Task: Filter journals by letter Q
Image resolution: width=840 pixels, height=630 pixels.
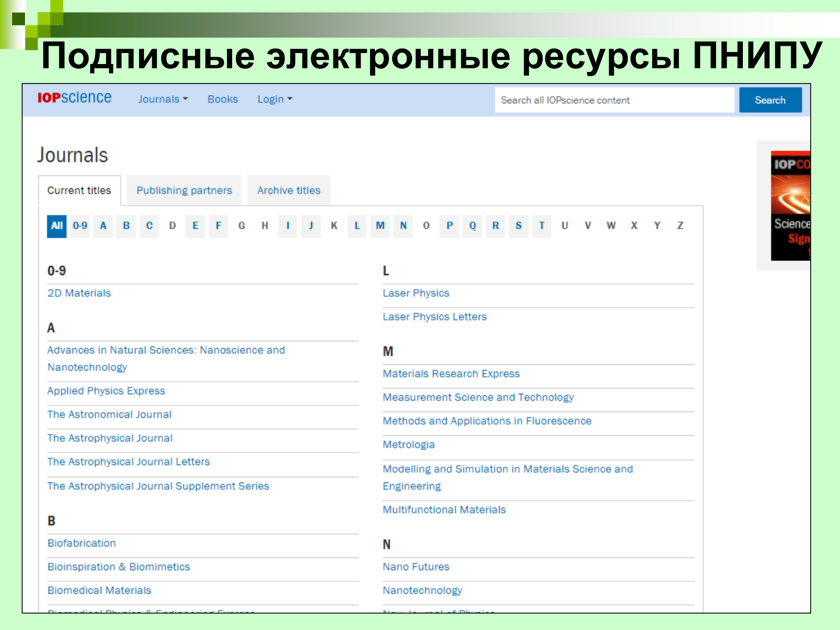Action: point(472,226)
